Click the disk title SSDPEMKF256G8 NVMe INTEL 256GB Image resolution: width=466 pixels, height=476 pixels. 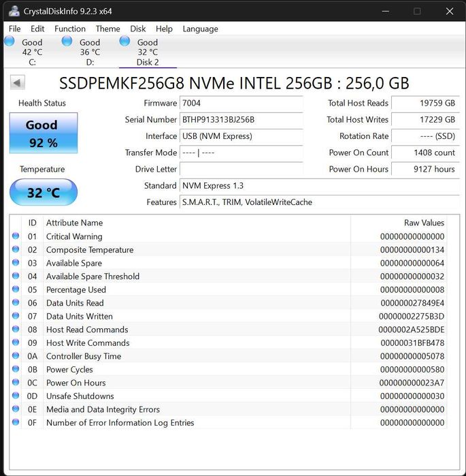[x=234, y=83]
